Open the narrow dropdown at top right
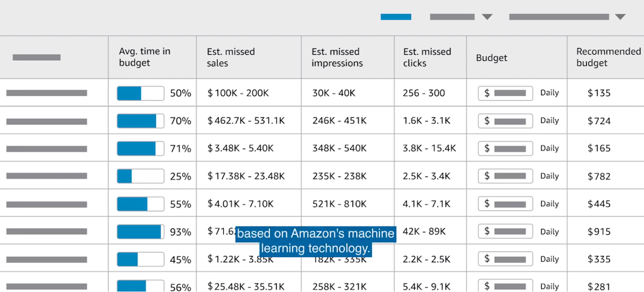This screenshot has width=644, height=292. click(487, 17)
